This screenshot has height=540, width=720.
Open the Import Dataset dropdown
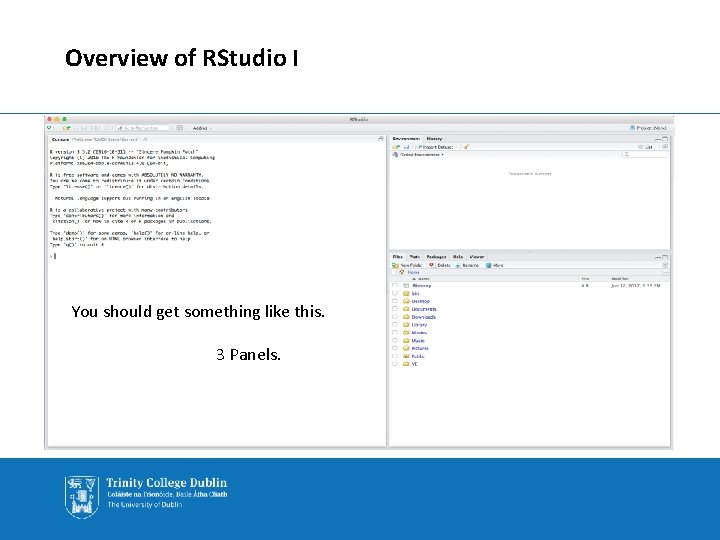click(x=436, y=147)
